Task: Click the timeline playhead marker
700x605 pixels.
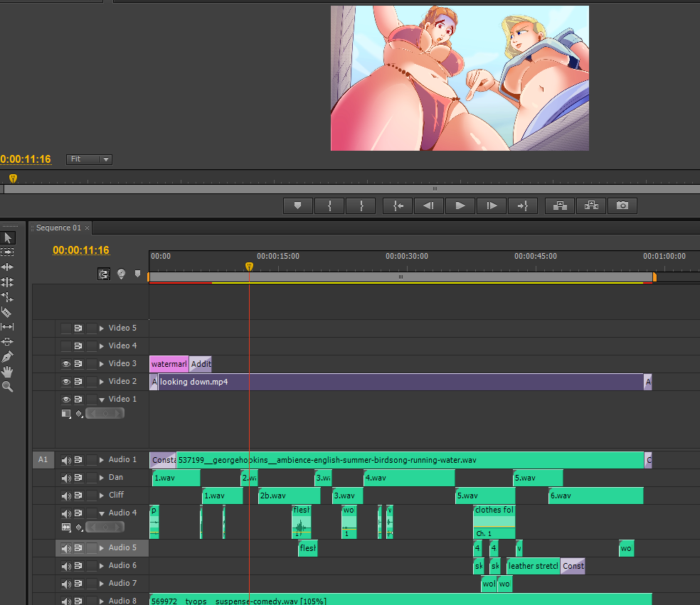Action: [x=249, y=267]
